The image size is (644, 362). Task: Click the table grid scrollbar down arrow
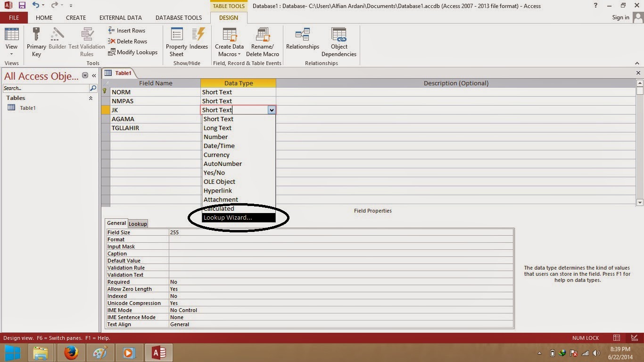pos(640,203)
